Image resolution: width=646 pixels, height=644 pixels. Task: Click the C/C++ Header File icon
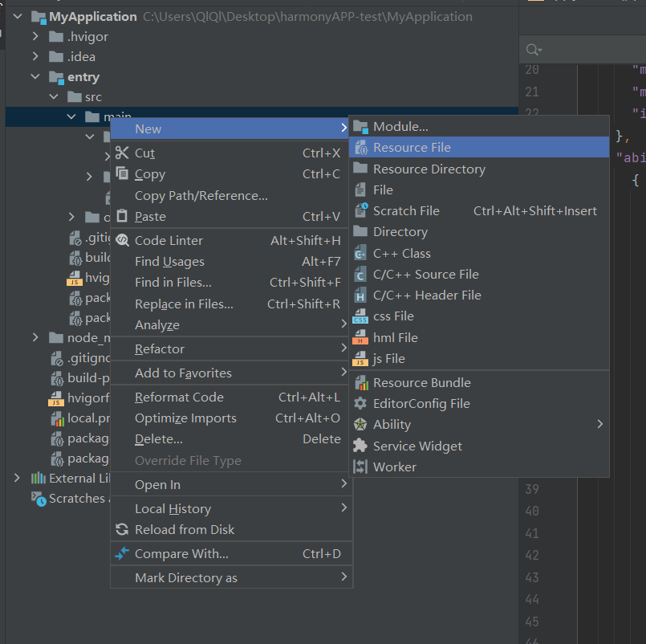click(360, 296)
